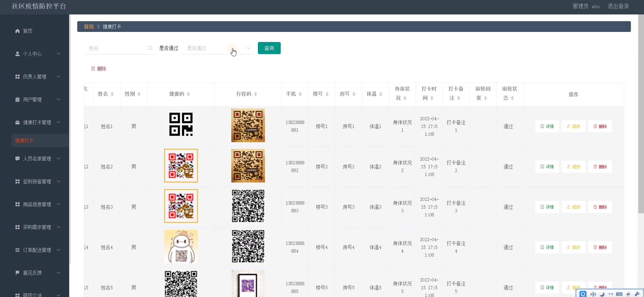Click the clipboard icon beside 用户管理

point(17,99)
